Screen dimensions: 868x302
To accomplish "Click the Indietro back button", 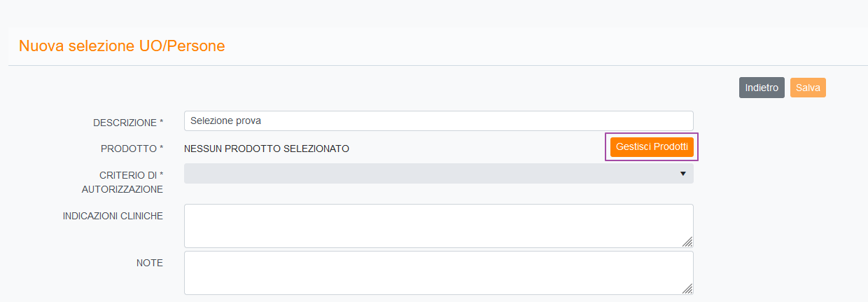I will click(762, 88).
